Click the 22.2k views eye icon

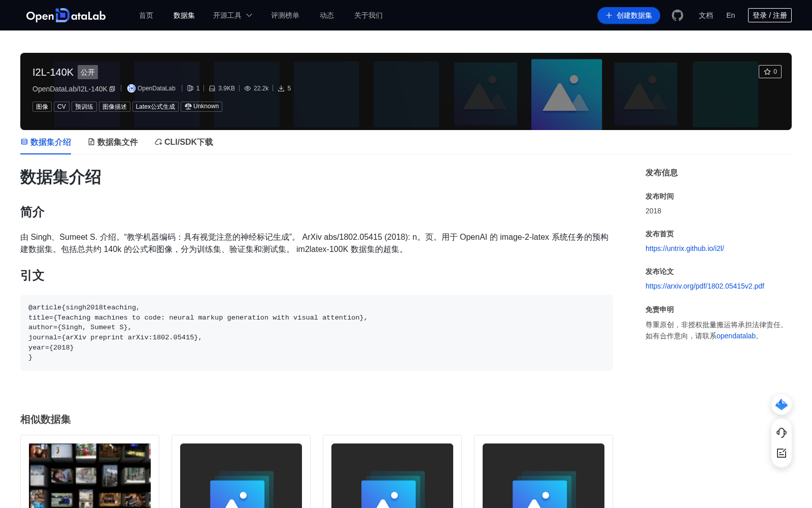248,88
